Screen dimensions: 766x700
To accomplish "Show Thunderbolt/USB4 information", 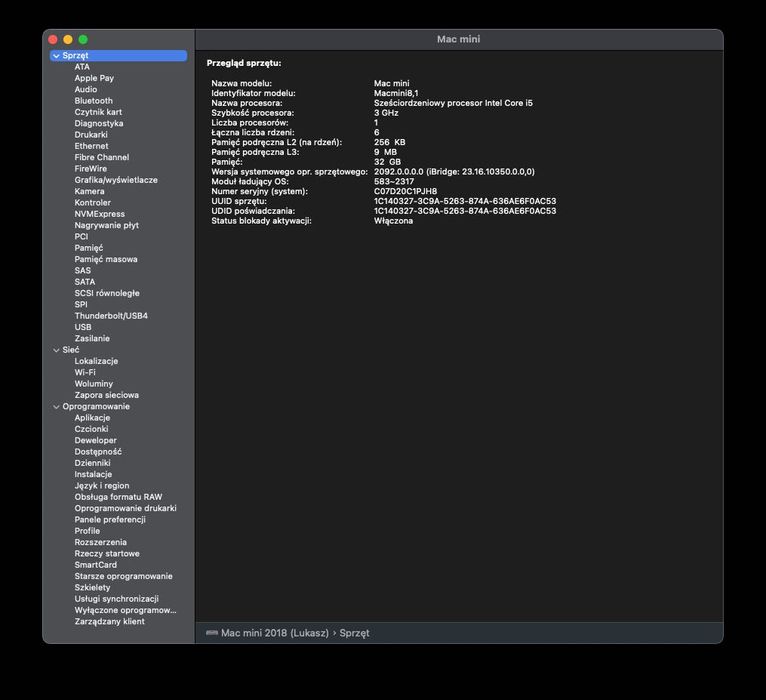I will [111, 316].
